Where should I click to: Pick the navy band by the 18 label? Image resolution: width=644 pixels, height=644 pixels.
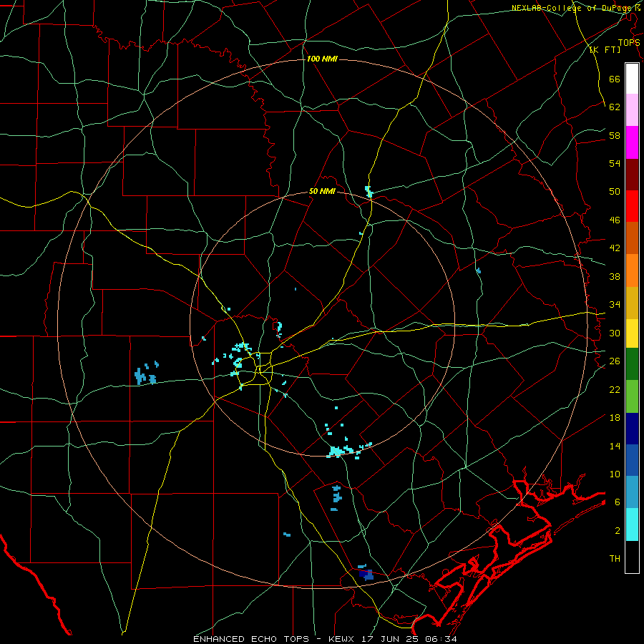[x=632, y=429]
